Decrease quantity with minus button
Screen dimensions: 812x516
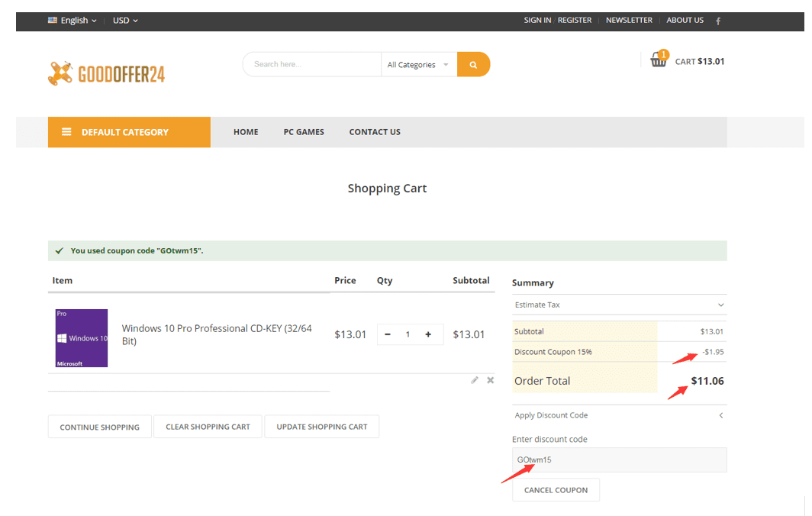pos(388,334)
